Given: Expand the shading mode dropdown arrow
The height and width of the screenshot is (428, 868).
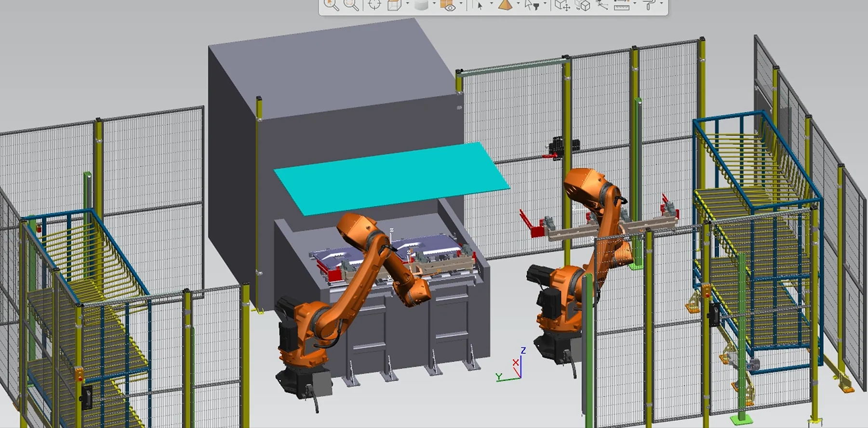Looking at the screenshot, I should coord(434,3).
